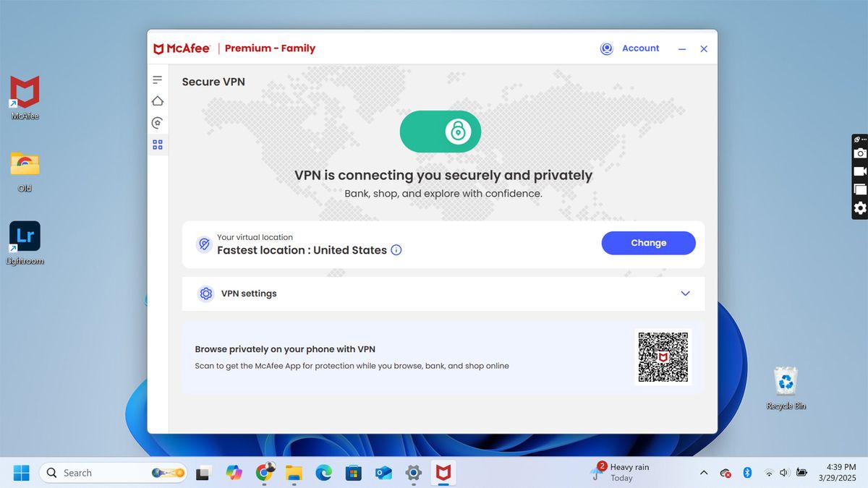868x488 pixels.
Task: Toggle off the Secure VPN switch
Action: 441,131
